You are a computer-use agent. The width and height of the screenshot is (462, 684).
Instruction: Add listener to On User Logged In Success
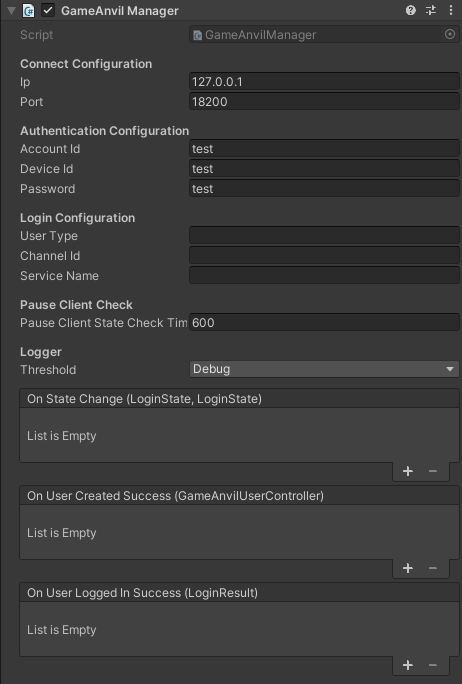pyautogui.click(x=408, y=665)
